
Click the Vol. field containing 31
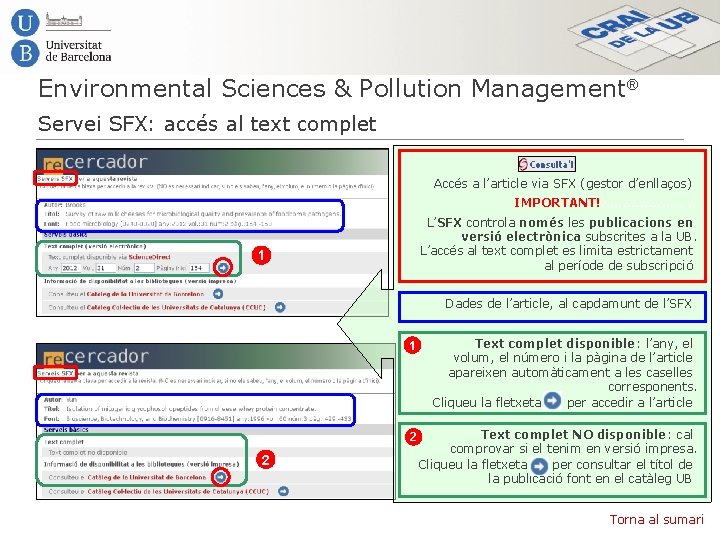[105, 268]
